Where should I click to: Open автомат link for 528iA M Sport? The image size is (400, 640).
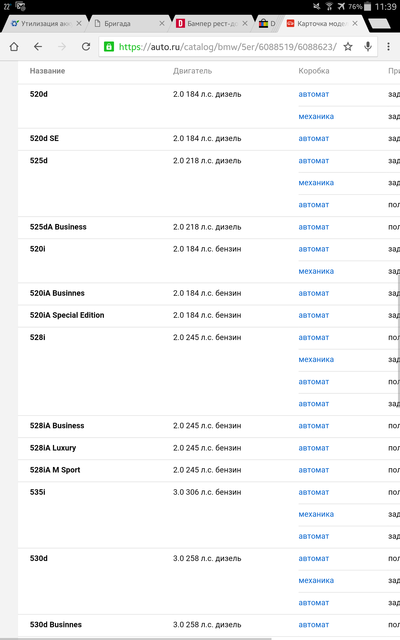pos(313,470)
